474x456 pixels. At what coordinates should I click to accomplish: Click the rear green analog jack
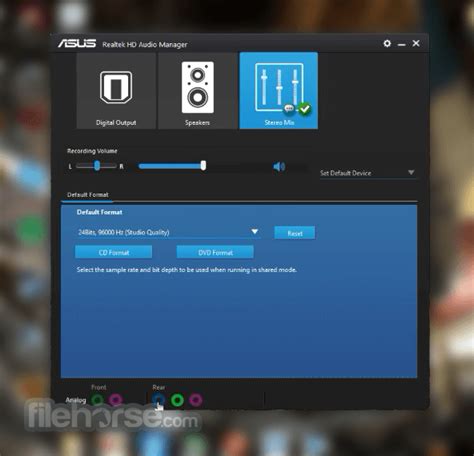click(177, 400)
